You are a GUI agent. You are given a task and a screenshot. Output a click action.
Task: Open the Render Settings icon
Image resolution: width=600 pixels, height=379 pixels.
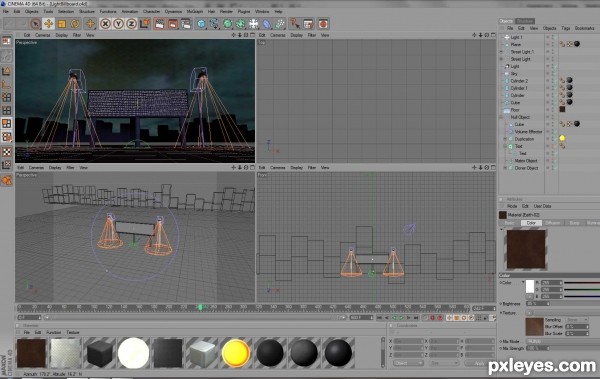pos(186,24)
